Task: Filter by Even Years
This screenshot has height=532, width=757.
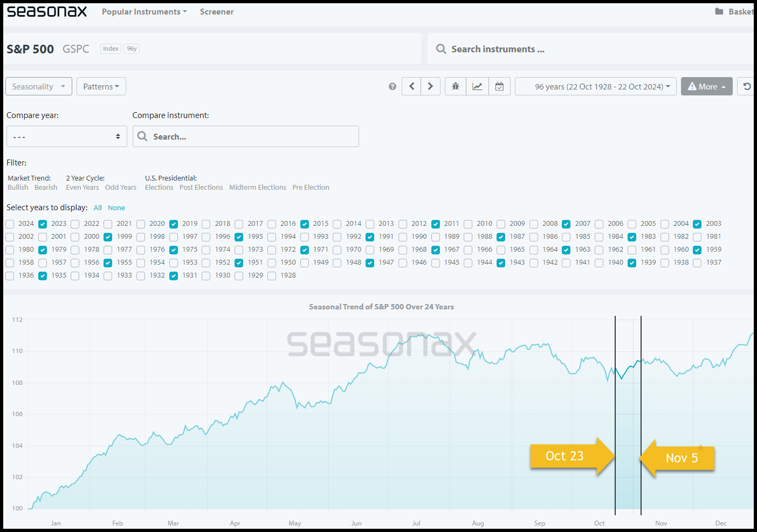Action: 82,188
